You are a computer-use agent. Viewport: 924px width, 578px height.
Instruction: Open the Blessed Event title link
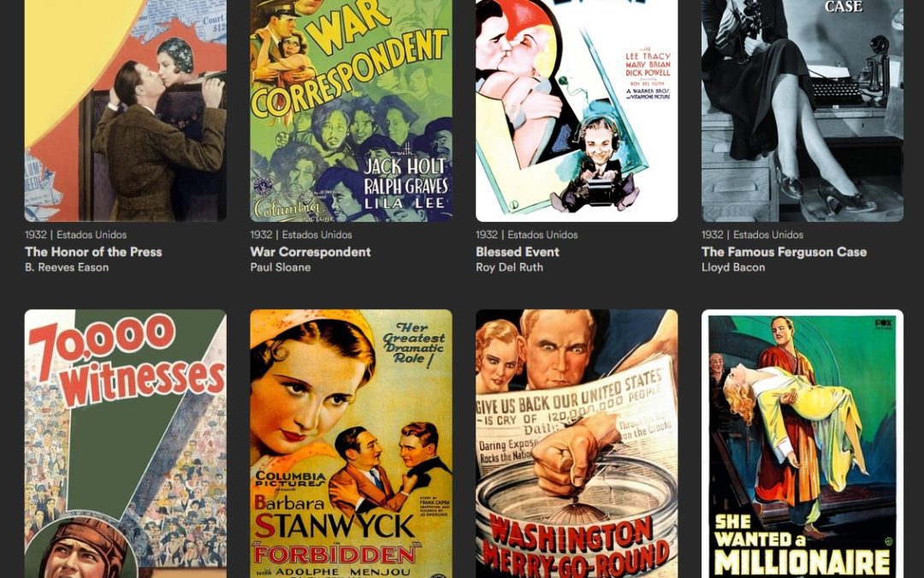tap(518, 252)
